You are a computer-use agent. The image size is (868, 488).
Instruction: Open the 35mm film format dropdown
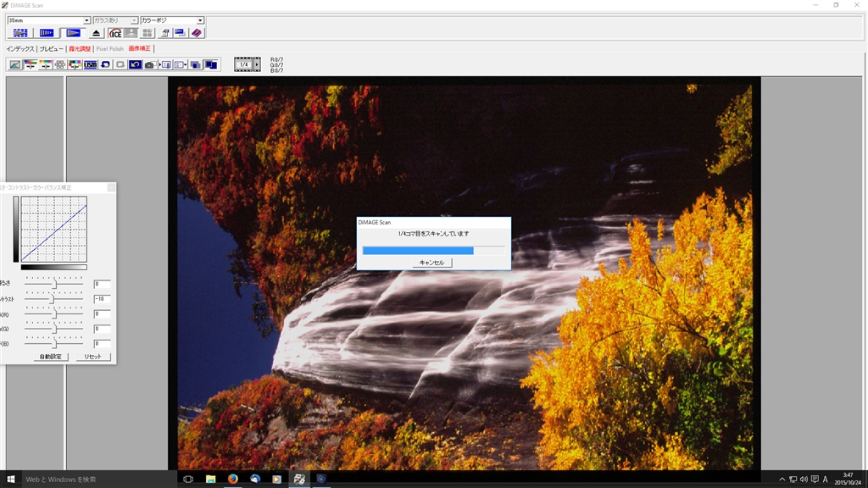click(x=48, y=20)
